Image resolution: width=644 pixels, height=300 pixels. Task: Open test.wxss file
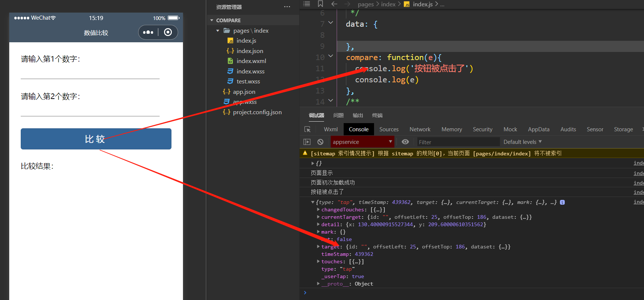[x=248, y=82]
